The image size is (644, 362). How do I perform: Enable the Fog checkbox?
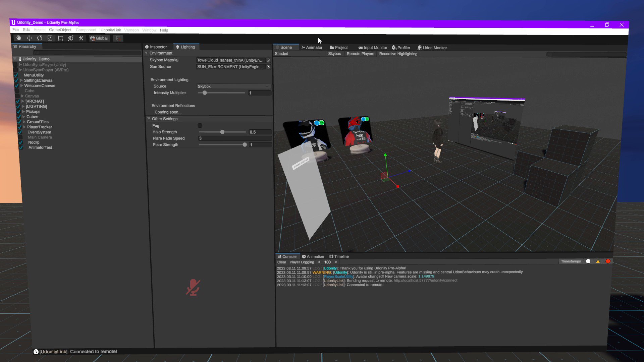(x=200, y=126)
